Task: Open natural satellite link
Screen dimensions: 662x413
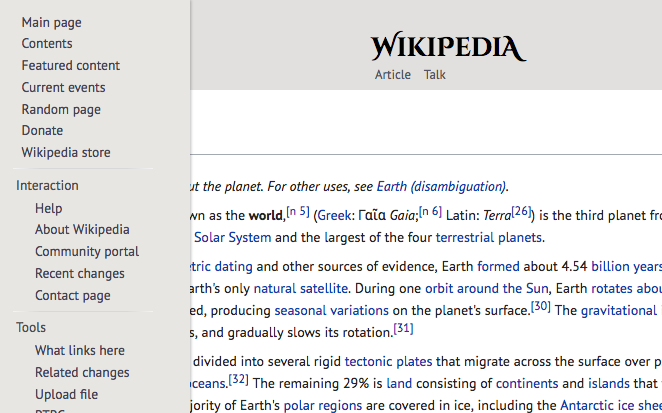Action: 301,288
